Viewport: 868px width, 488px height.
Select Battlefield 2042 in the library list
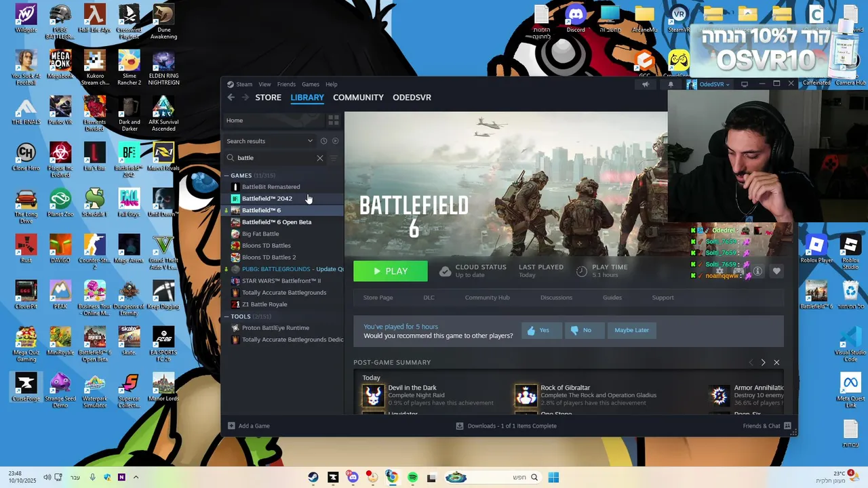point(267,199)
